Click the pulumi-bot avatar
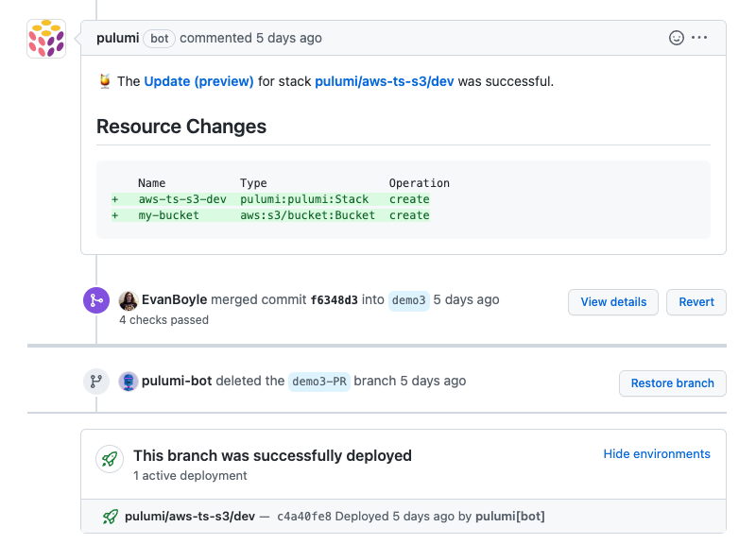This screenshot has height=544, width=756. tap(129, 382)
